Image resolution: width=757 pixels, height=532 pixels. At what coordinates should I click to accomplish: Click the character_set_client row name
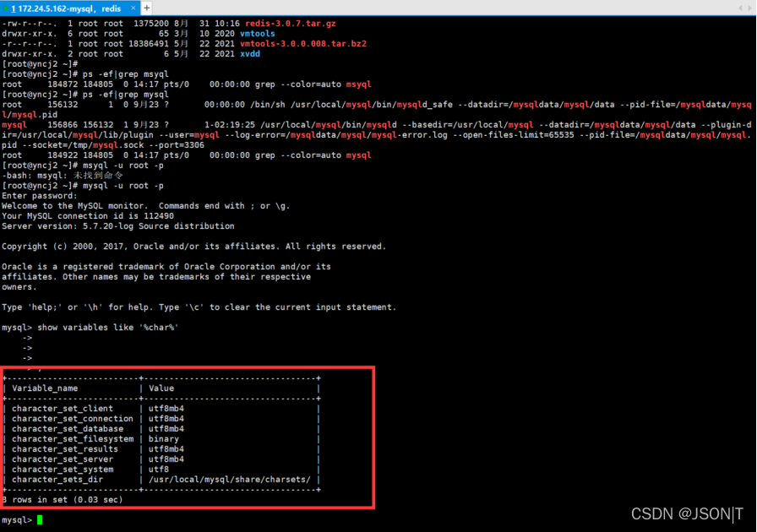[63, 409]
